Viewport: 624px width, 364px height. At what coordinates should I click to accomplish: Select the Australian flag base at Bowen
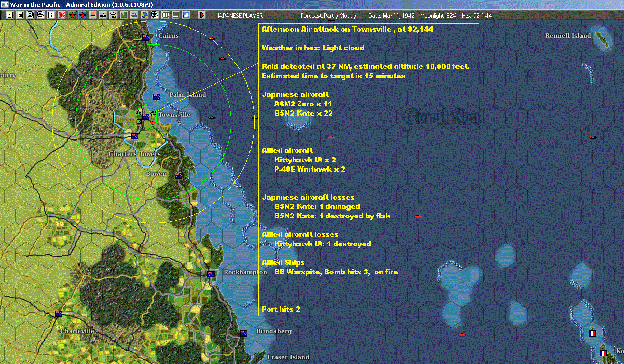tap(178, 175)
